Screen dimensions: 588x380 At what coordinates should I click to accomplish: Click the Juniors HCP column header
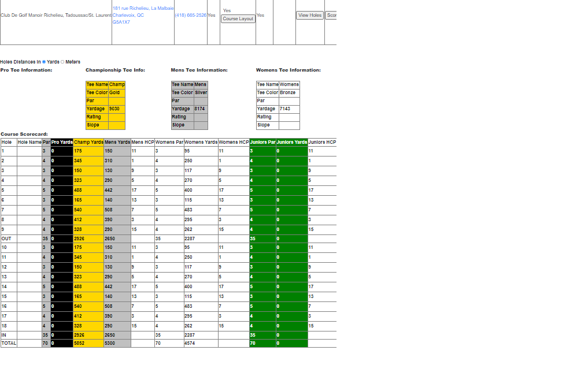click(321, 142)
